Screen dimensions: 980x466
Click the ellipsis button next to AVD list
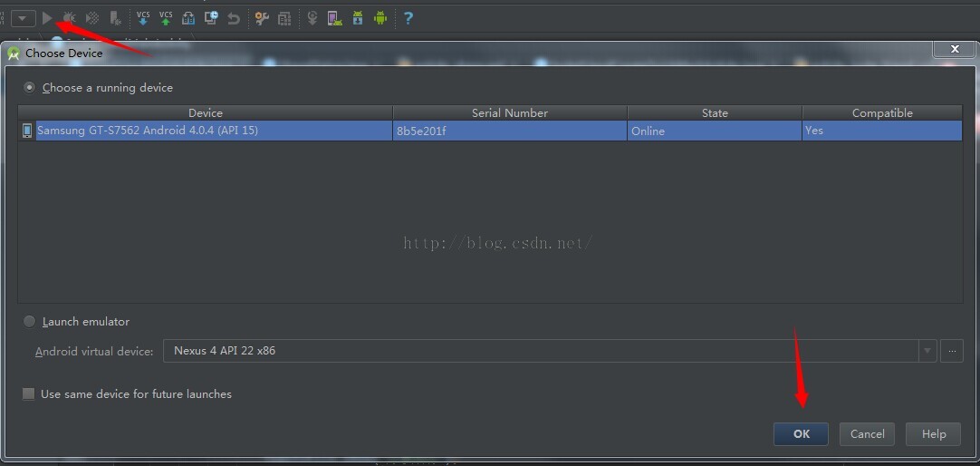(952, 351)
